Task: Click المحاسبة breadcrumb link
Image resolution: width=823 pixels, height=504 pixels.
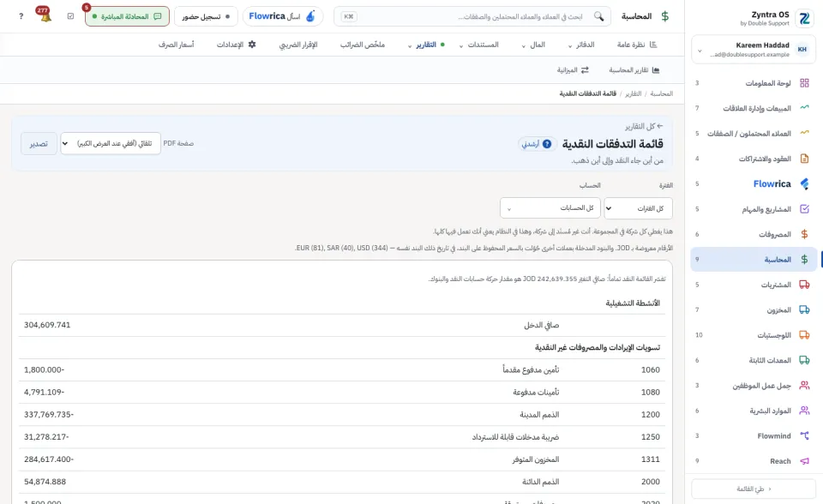Action: (x=661, y=93)
